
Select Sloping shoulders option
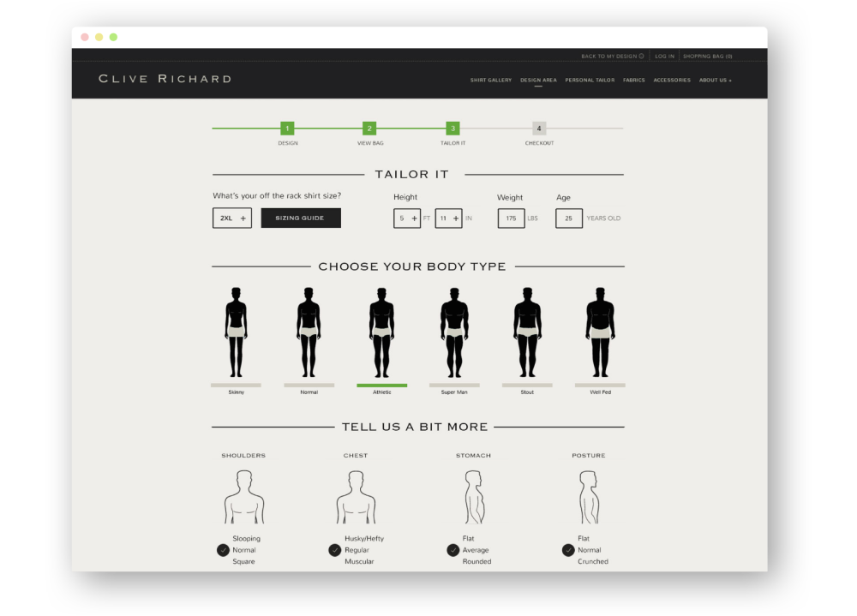pyautogui.click(x=246, y=539)
